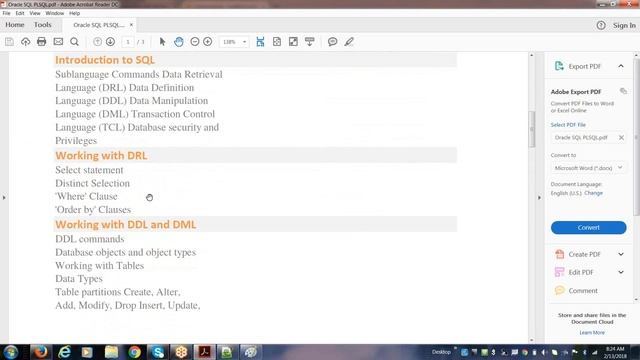Image resolution: width=640 pixels, height=360 pixels.
Task: Click the Save file icon
Action: pyautogui.click(x=9, y=42)
